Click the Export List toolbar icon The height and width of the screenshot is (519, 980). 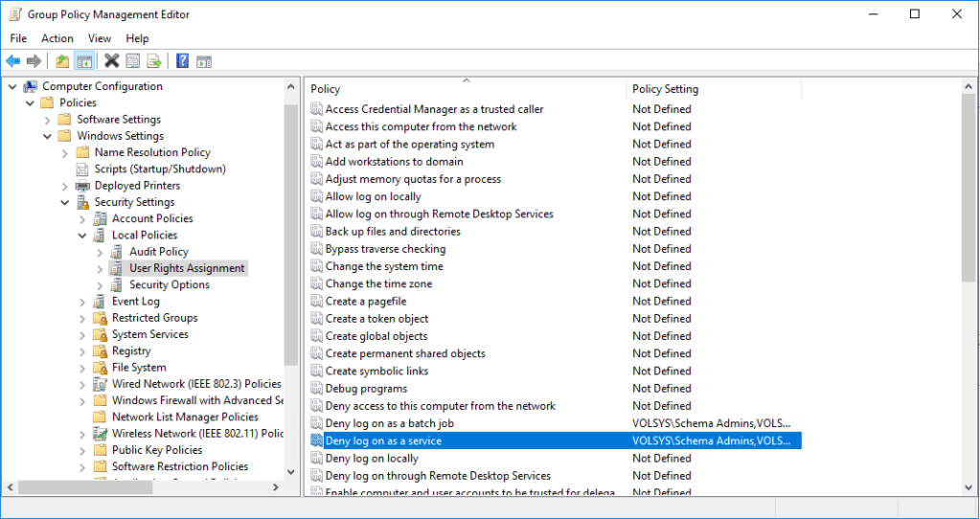[153, 61]
